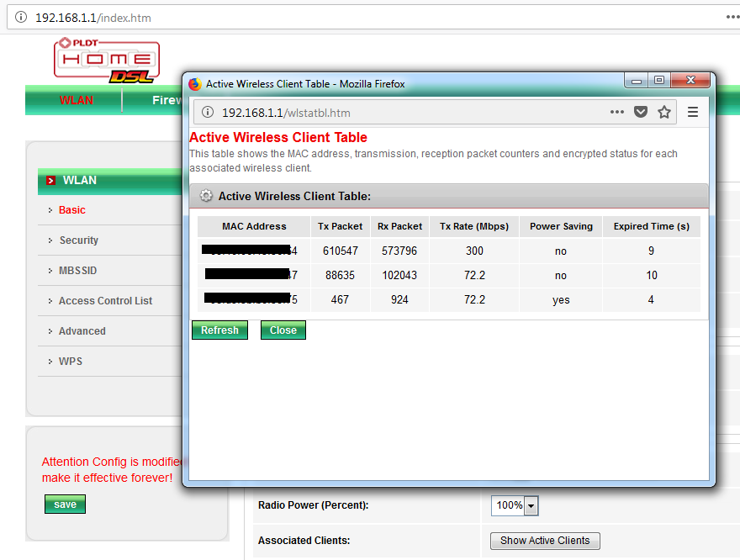Click the Radio Power (Percent) label
Screen dimensions: 740x560
coord(313,505)
